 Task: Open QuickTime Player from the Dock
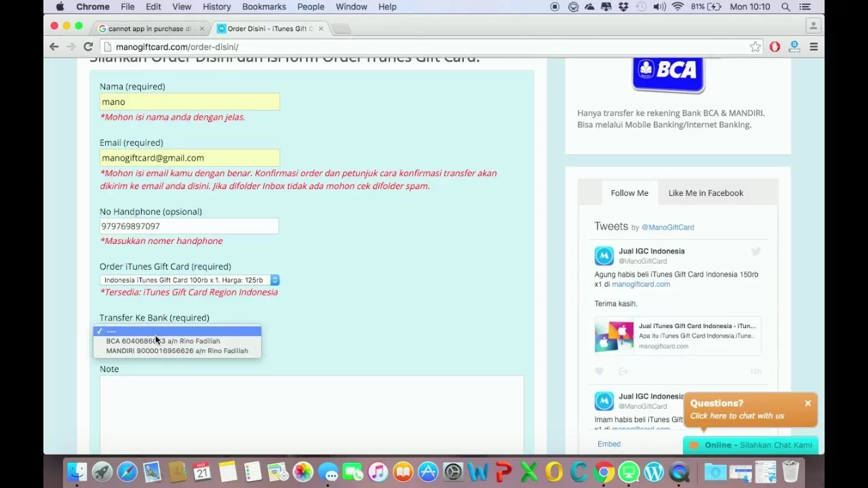pos(679,472)
